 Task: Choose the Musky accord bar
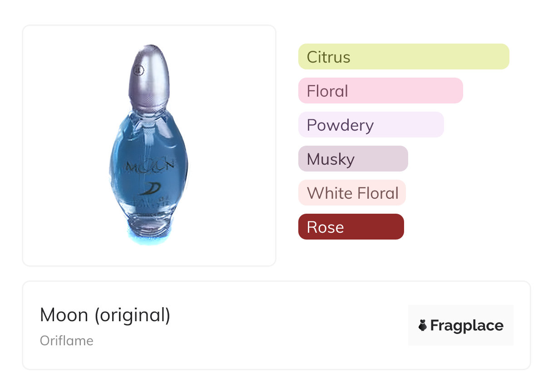click(x=353, y=159)
